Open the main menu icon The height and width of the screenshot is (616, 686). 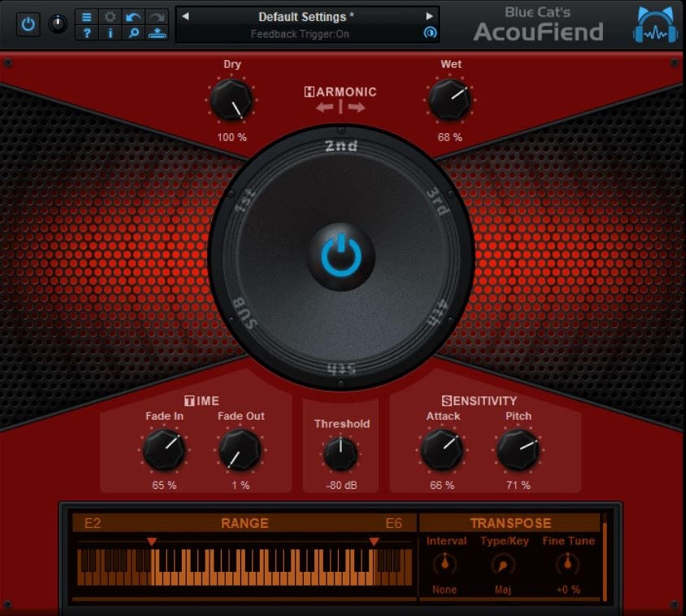tap(87, 17)
